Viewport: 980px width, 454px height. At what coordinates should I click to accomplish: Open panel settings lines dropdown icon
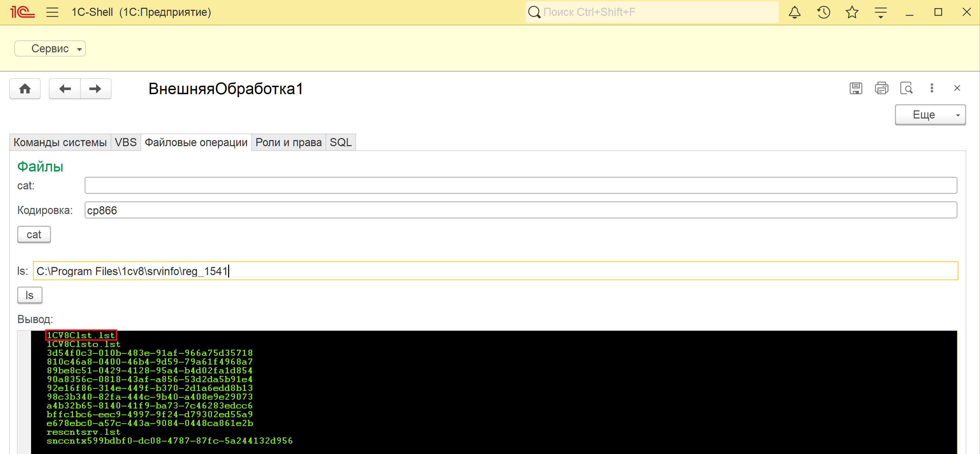coord(880,12)
